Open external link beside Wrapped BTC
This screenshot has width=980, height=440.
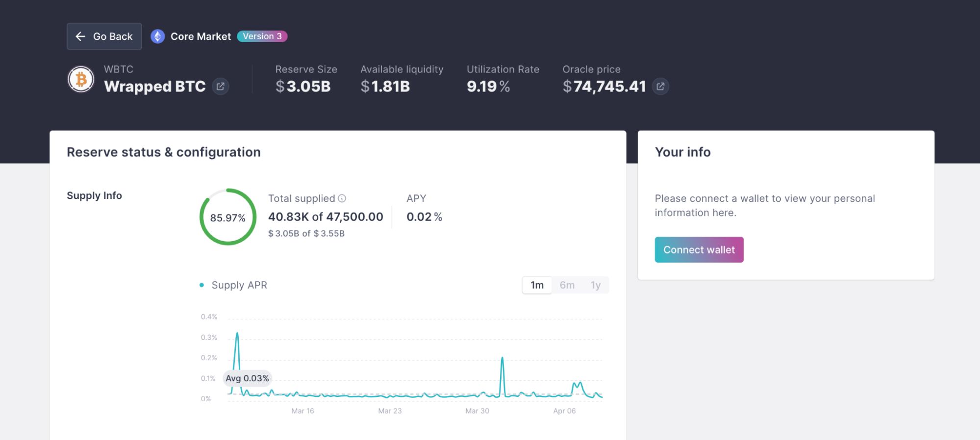[x=221, y=87]
